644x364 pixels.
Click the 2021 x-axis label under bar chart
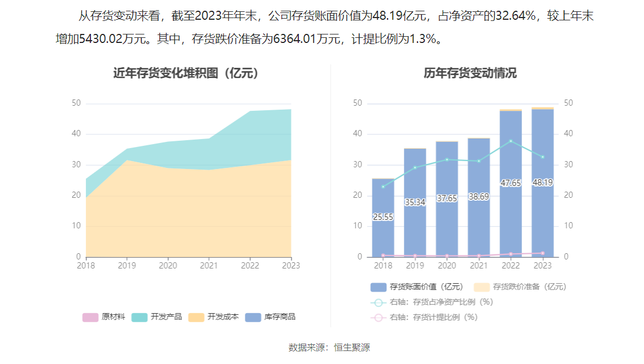pos(479,266)
